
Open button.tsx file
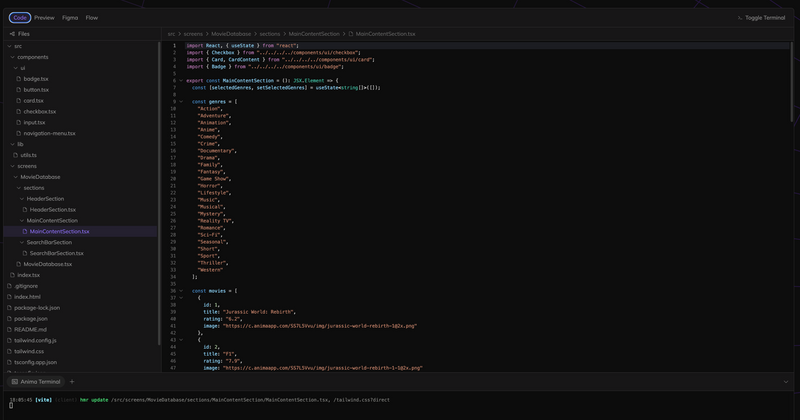pos(36,89)
